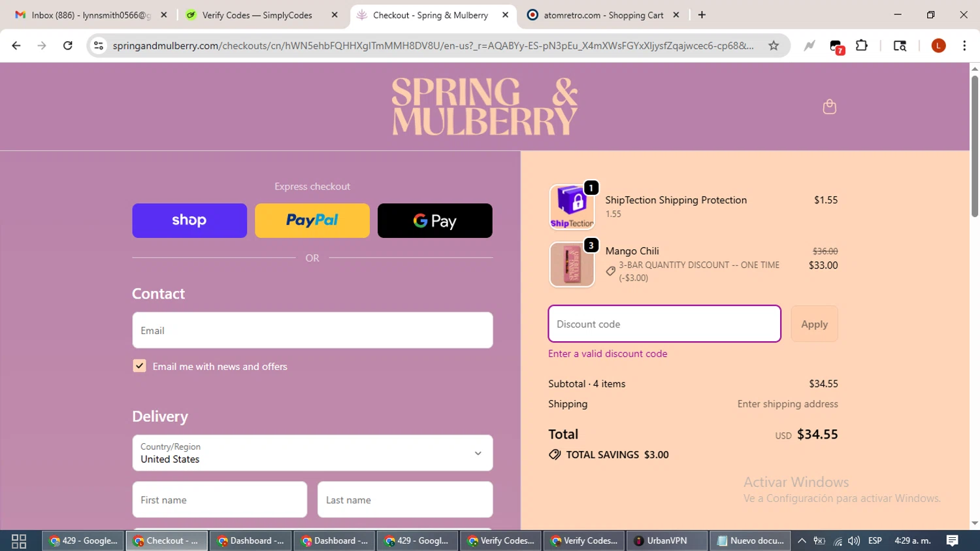Screen dimensions: 980x551
Task: Focus the Email contact field
Action: point(312,330)
